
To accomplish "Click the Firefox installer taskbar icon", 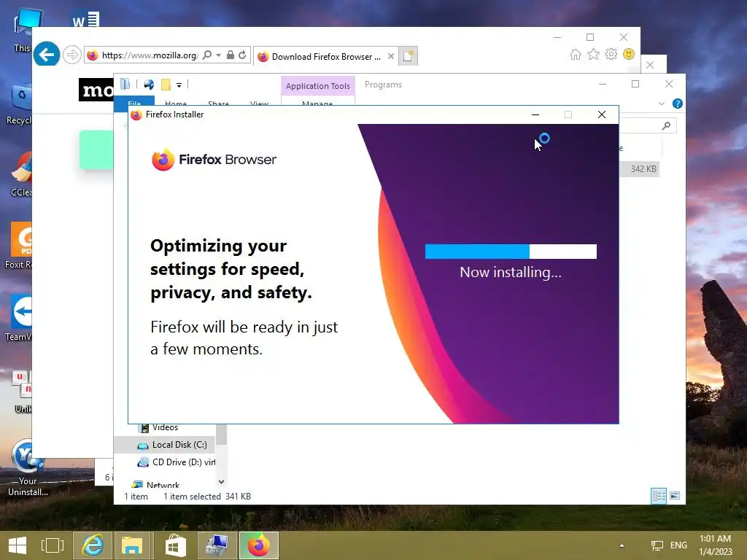I will coord(259,545).
